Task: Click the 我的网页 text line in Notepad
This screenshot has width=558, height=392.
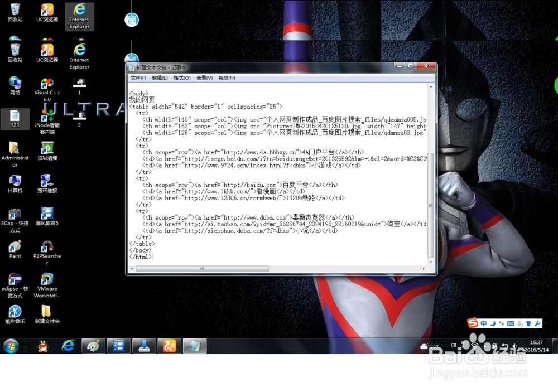Action: pyautogui.click(x=142, y=100)
